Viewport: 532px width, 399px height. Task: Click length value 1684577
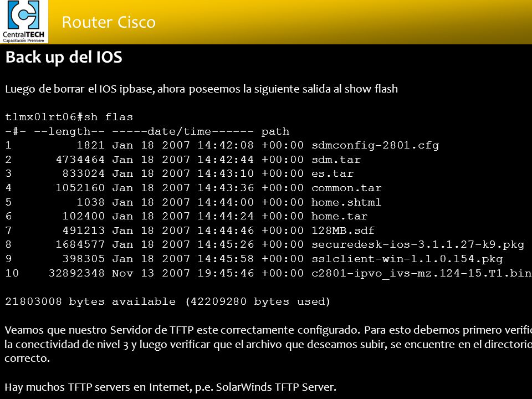(80, 244)
